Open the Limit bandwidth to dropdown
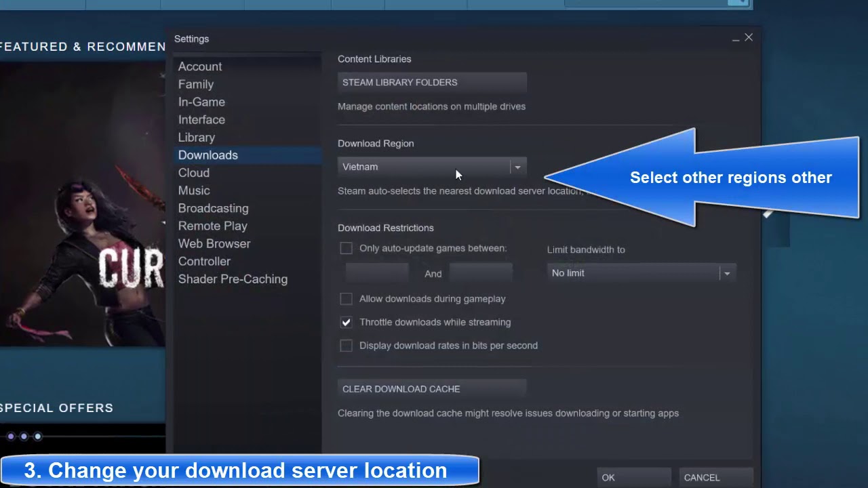This screenshot has width=868, height=488. coord(642,273)
